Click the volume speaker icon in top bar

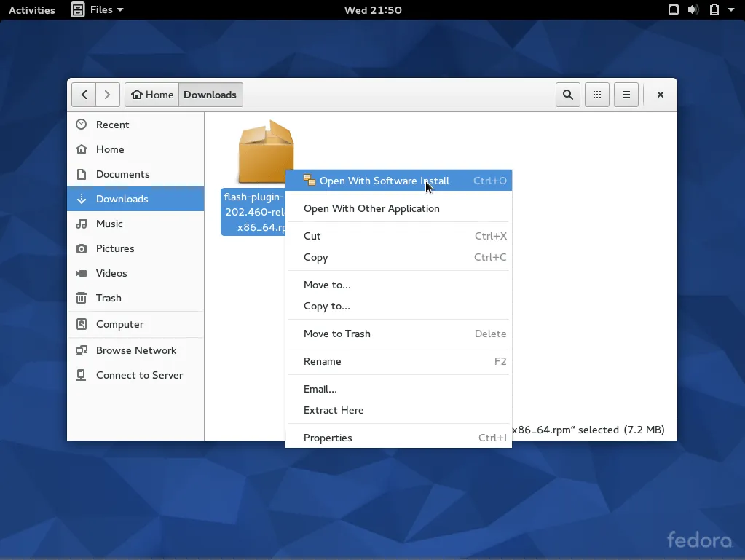(x=693, y=10)
